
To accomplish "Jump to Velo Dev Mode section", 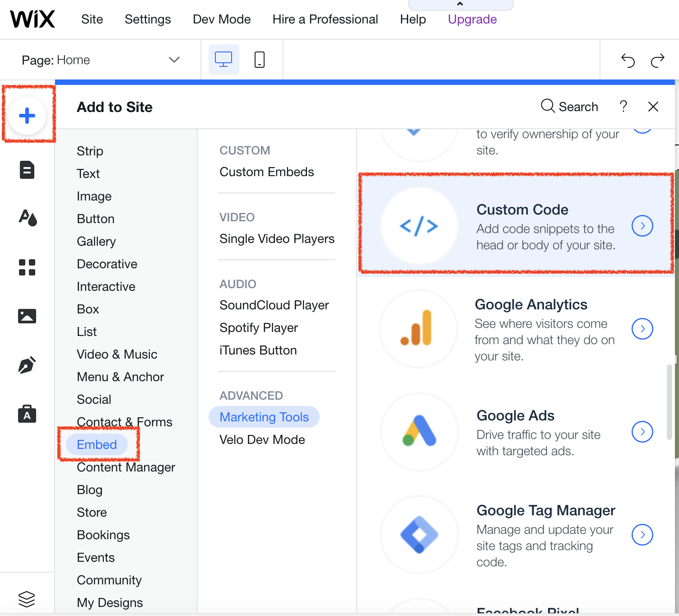I will 262,439.
